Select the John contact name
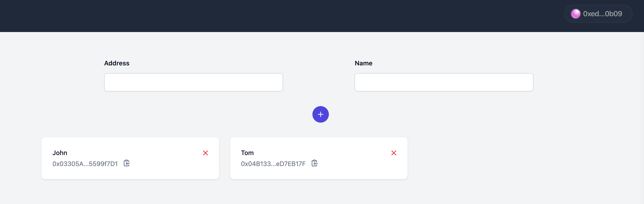This screenshot has width=644, height=204. 60,153
